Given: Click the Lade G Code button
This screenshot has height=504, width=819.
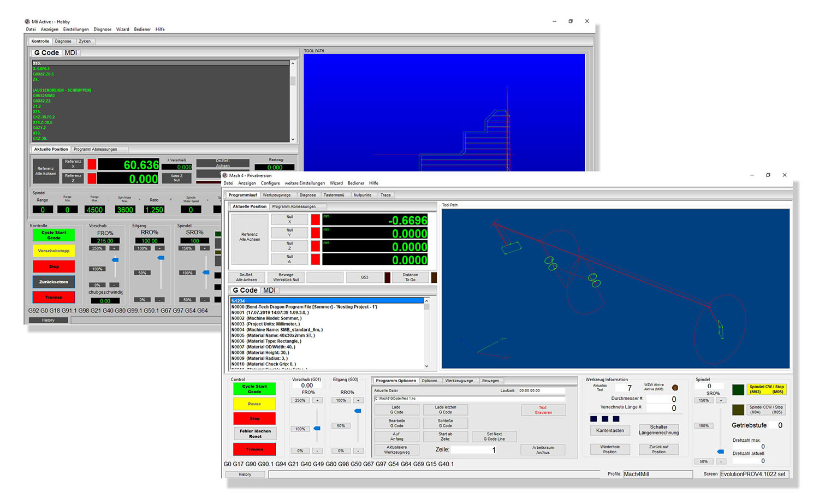Looking at the screenshot, I should (396, 410).
